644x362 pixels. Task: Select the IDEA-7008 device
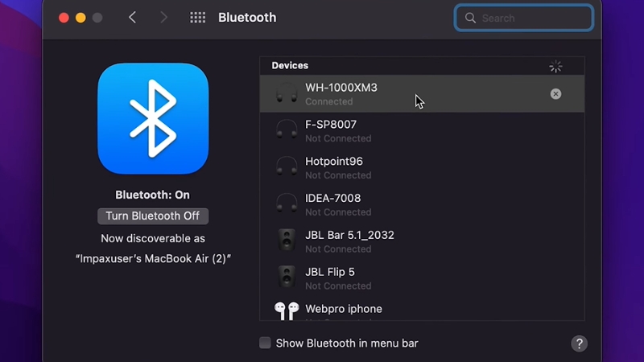422,204
